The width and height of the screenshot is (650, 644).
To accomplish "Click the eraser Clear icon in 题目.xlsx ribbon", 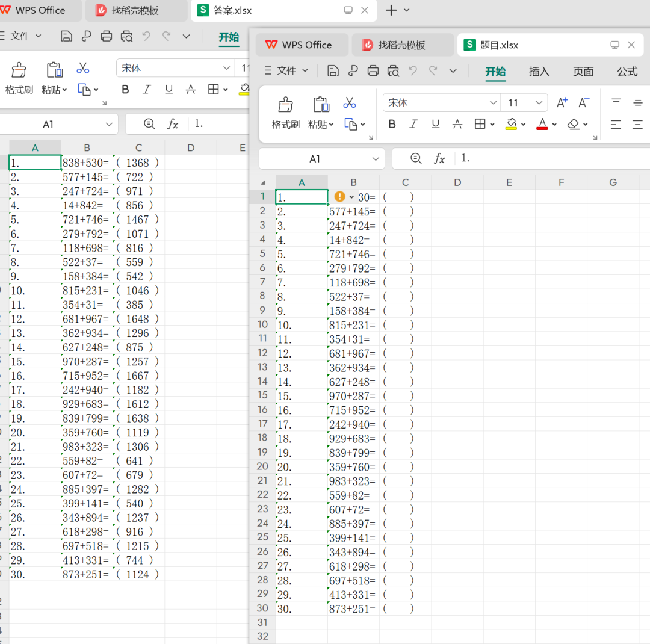I will click(x=574, y=124).
